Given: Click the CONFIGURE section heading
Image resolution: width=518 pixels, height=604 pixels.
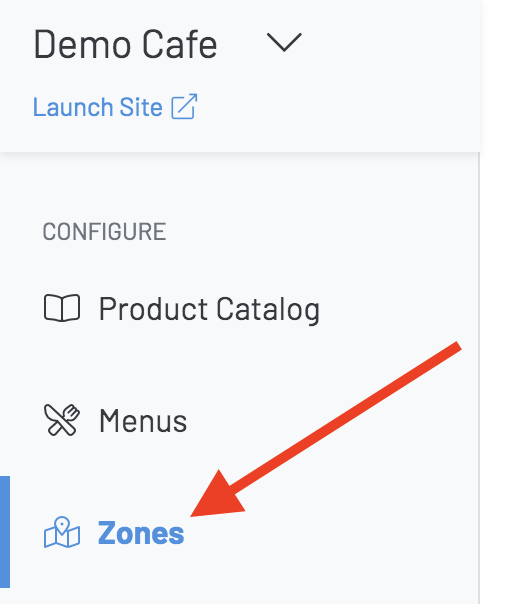Looking at the screenshot, I should tap(104, 232).
